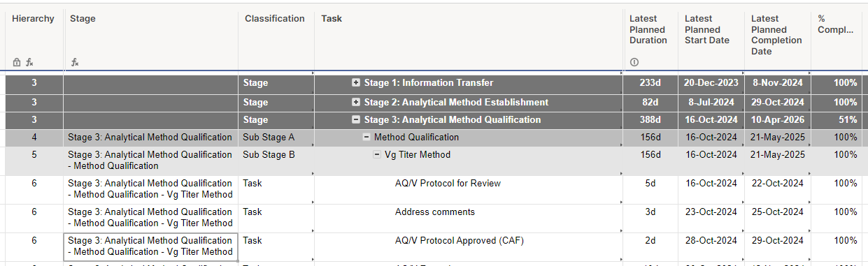The height and width of the screenshot is (266, 868).
Task: Click the 388d duration cell for Stage 3
Action: (650, 119)
